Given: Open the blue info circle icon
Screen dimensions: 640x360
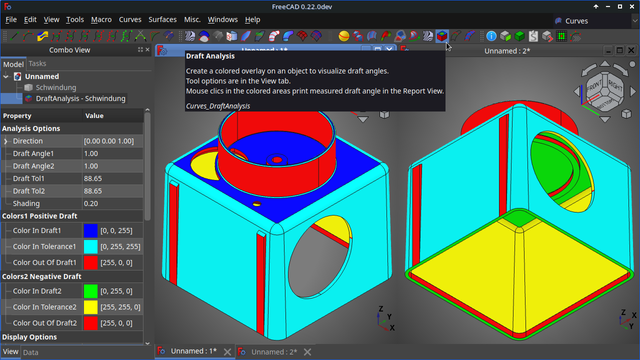Looking at the screenshot, I should click(491, 36).
